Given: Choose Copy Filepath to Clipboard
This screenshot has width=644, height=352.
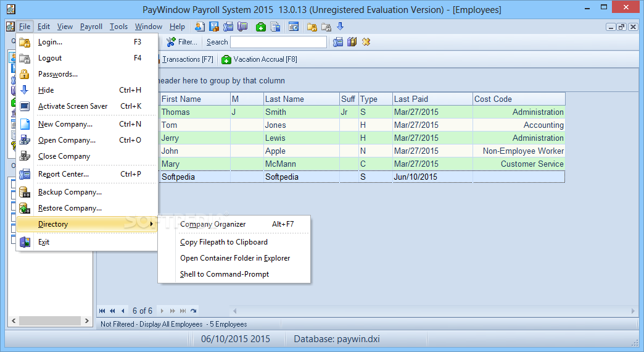Looking at the screenshot, I should click(234, 242).
